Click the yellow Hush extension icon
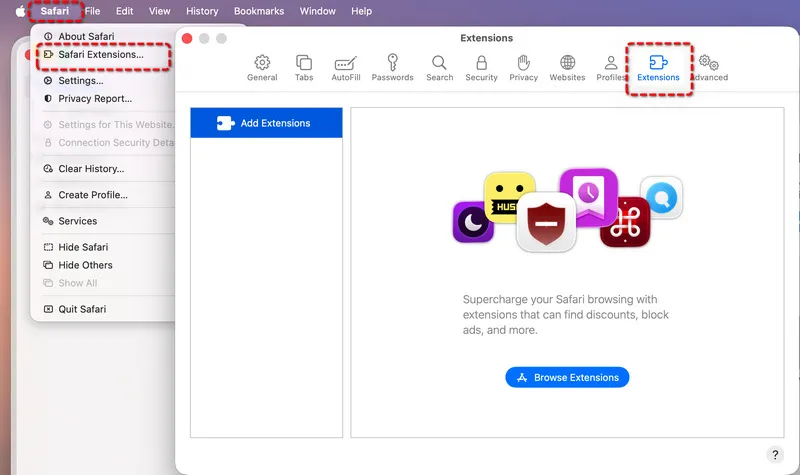Viewport: 800px width, 475px height. tap(505, 195)
